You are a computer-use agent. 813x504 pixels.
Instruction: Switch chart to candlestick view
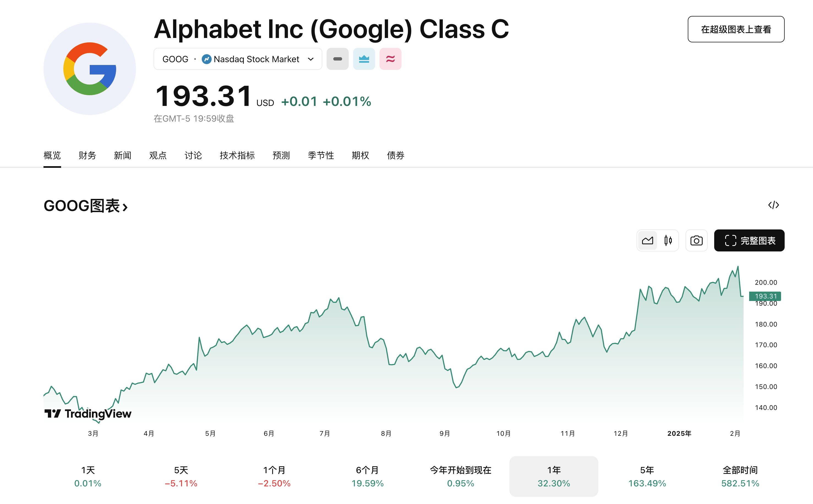[x=668, y=240]
